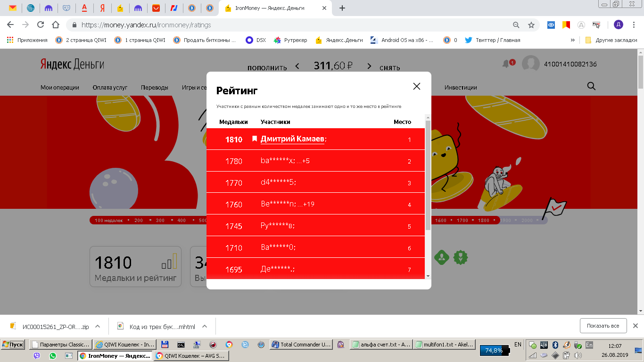This screenshot has height=362, width=644.
Task: Expand options for the mhtml download
Action: (205, 326)
